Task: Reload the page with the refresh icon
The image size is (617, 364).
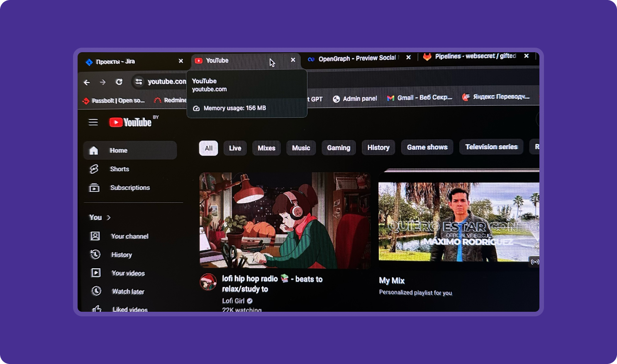Action: point(119,82)
